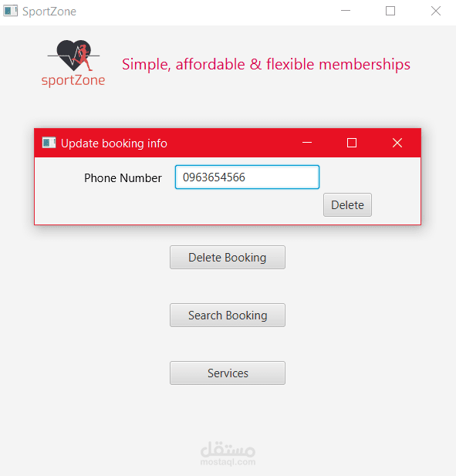Maximize the main SportZone window
This screenshot has width=456, height=476.
[390, 11]
